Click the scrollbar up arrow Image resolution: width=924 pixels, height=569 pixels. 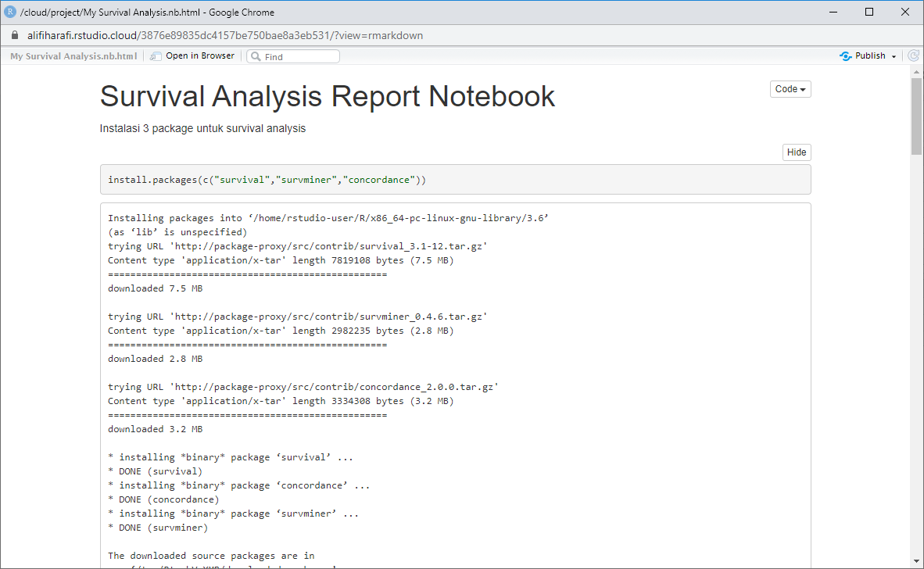pos(915,72)
